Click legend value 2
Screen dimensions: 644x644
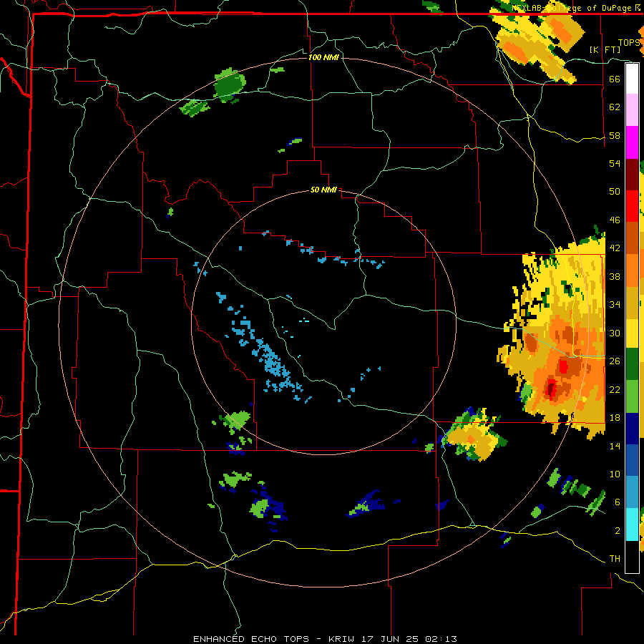(x=618, y=531)
